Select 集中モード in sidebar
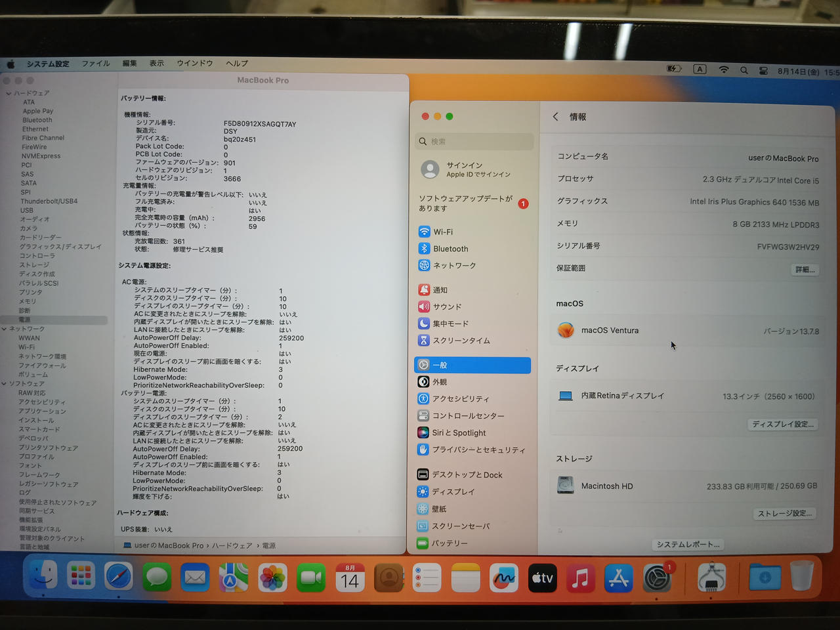The image size is (840, 630). pyautogui.click(x=472, y=324)
